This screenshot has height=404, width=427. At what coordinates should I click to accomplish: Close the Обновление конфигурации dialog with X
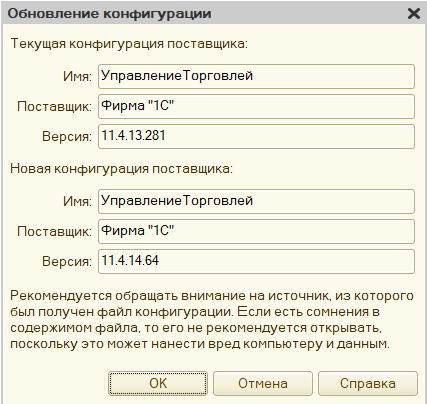[x=414, y=14]
